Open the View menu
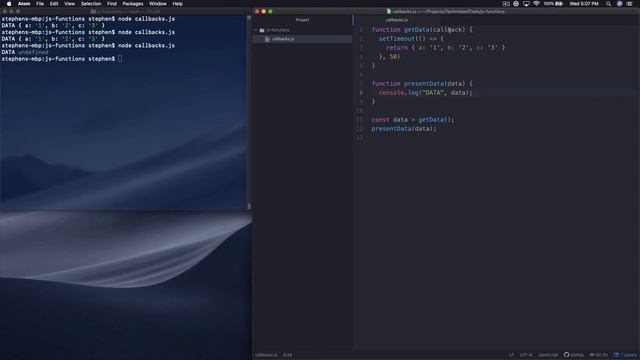The width and height of the screenshot is (640, 360). [x=69, y=4]
